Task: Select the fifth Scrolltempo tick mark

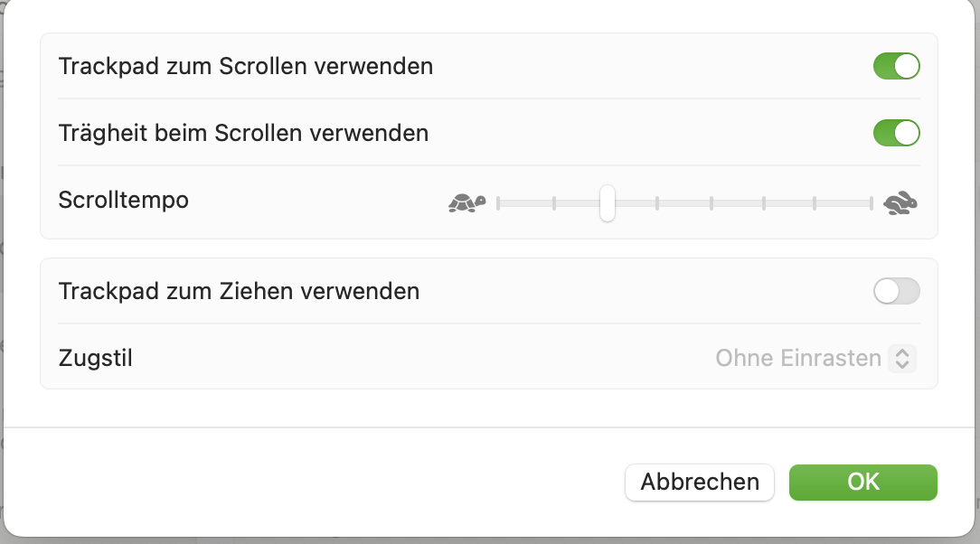Action: pos(711,203)
